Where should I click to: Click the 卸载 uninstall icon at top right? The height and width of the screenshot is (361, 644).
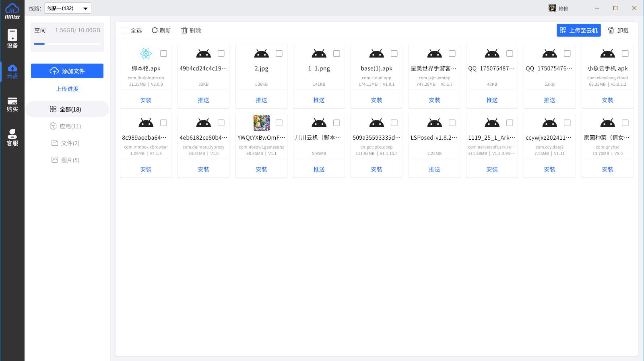611,30
